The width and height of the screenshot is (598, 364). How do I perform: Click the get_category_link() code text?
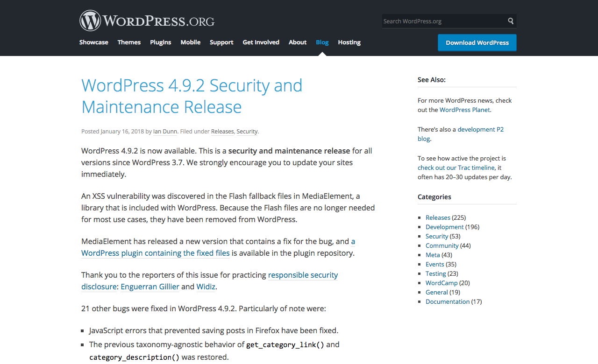[x=285, y=345]
